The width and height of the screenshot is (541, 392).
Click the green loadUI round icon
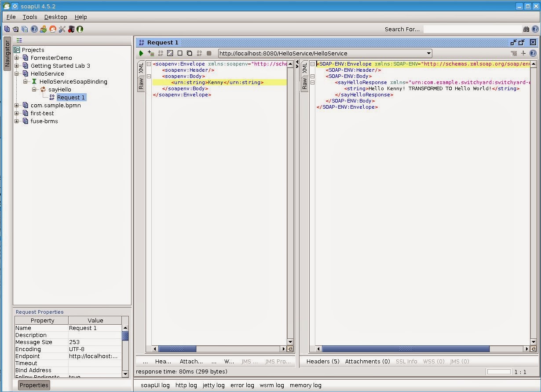coord(80,29)
